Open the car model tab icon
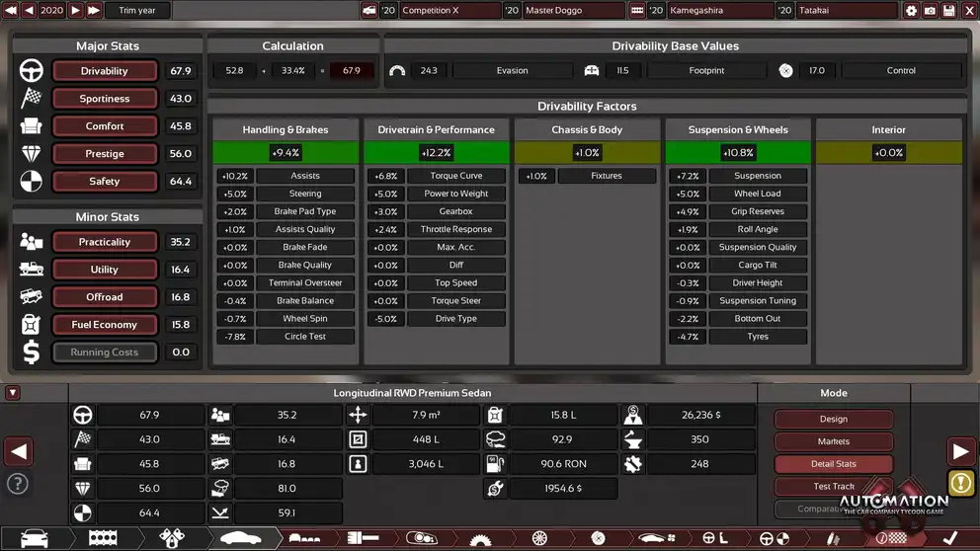This screenshot has height=551, width=980. point(34,539)
